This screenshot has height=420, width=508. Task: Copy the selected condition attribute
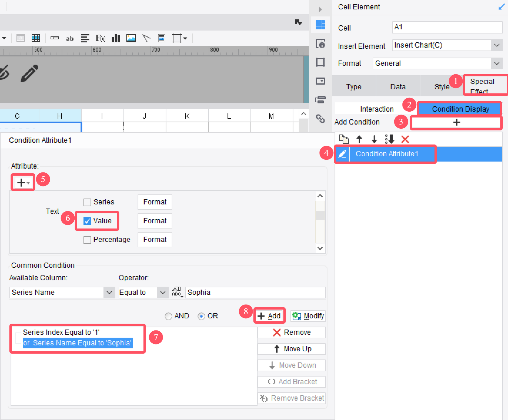click(x=344, y=139)
